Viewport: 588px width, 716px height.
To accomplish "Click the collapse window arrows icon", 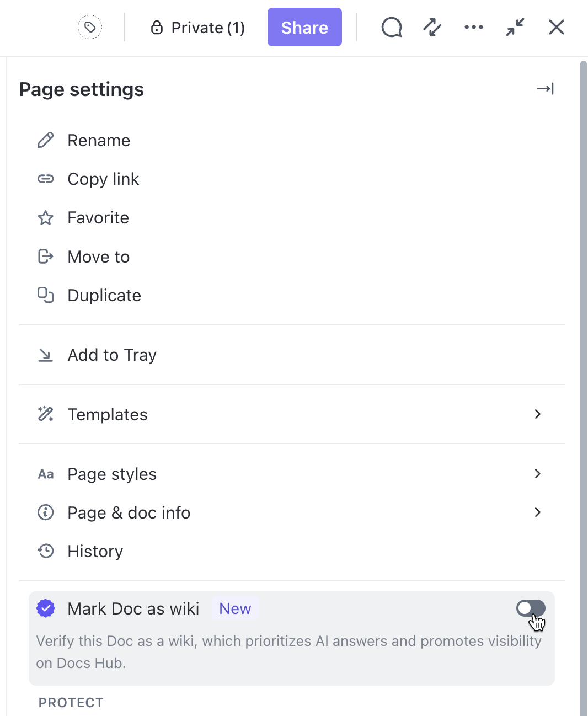I will [514, 27].
